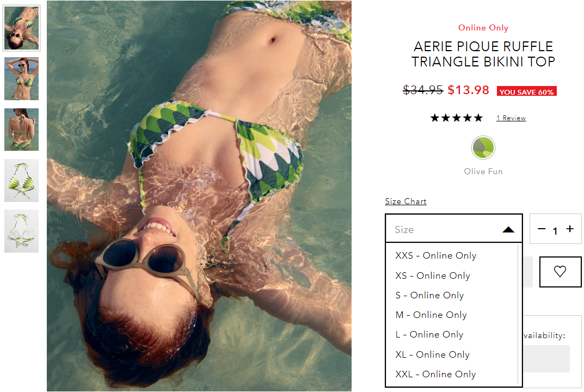
Task: Select the Olive Fun color swatch
Action: click(x=483, y=148)
